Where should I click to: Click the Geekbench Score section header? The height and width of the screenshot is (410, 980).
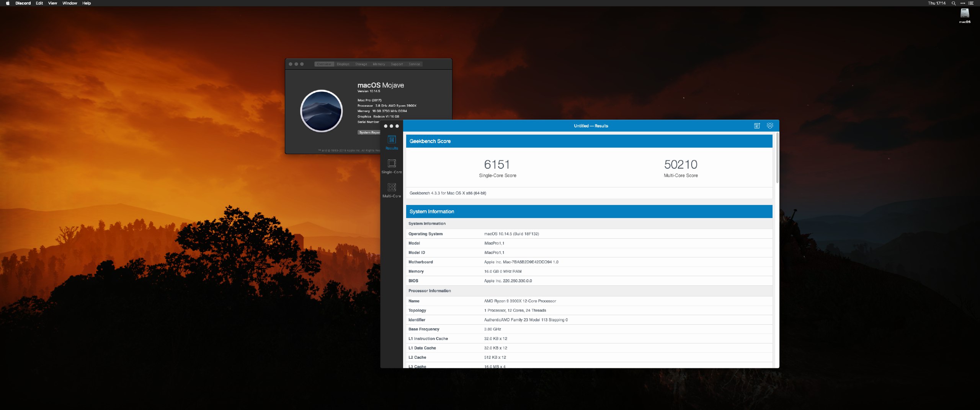pos(589,141)
